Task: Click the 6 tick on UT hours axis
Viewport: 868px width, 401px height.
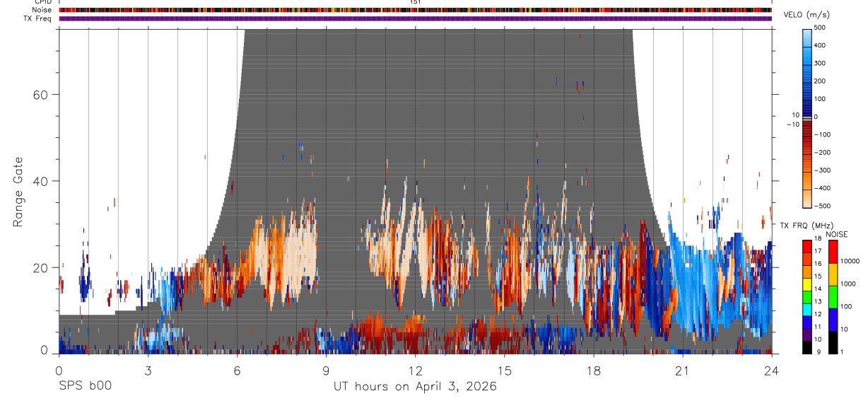Action: tap(237, 370)
